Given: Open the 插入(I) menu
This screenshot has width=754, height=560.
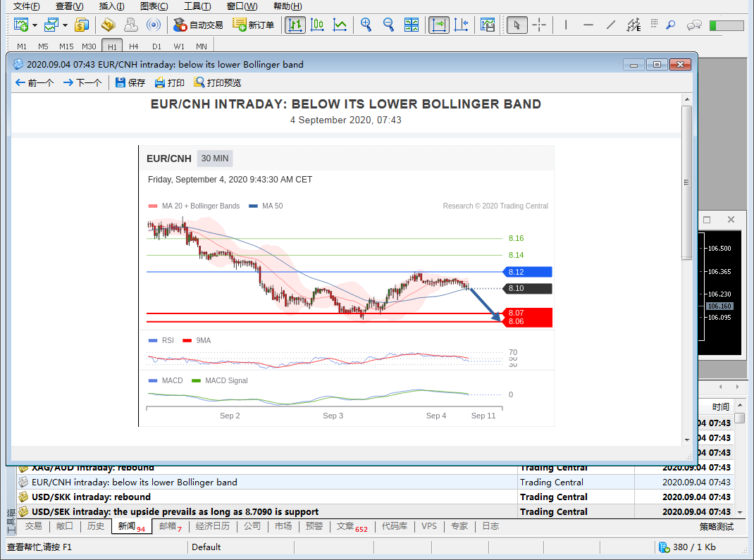Looking at the screenshot, I should [x=111, y=6].
